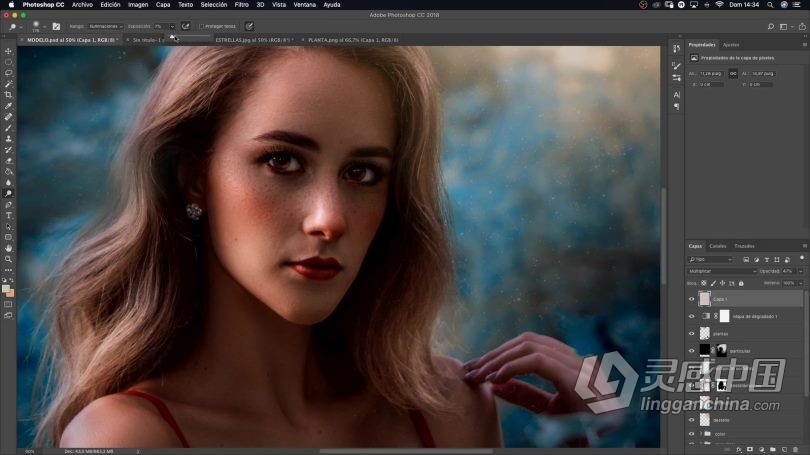The image size is (810, 455).
Task: Enable the Proteger tonos checkbox
Action: tap(201, 26)
